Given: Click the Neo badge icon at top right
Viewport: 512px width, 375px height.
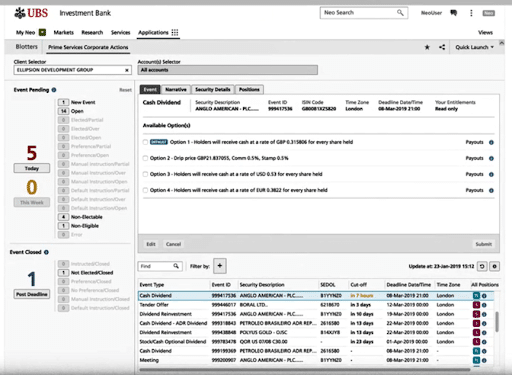Looking at the screenshot, I should (x=489, y=13).
